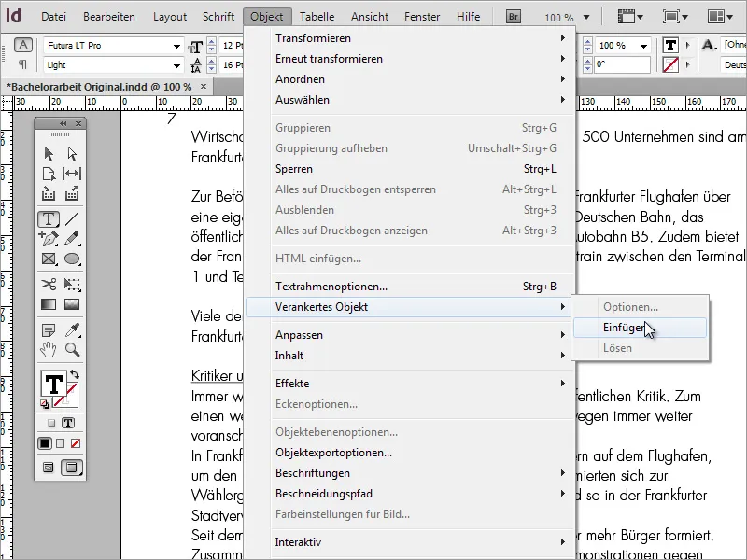Increase font size with stepper arrow
The width and height of the screenshot is (747, 560).
click(212, 41)
